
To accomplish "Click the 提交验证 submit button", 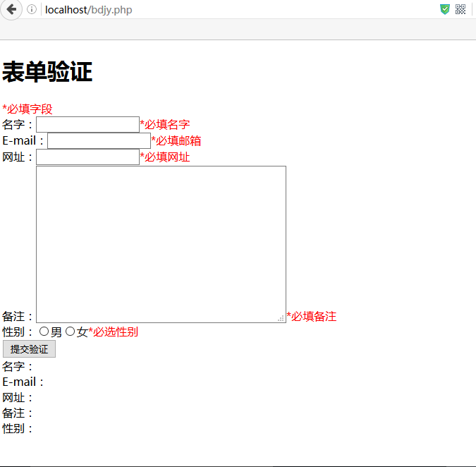I will [x=29, y=349].
